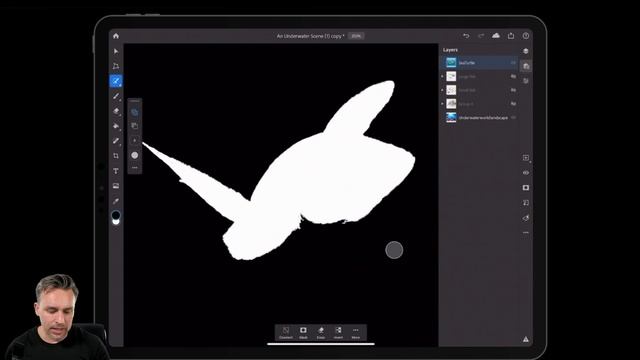The width and height of the screenshot is (640, 360).
Task: Open the Share and export menu
Action: [511, 36]
